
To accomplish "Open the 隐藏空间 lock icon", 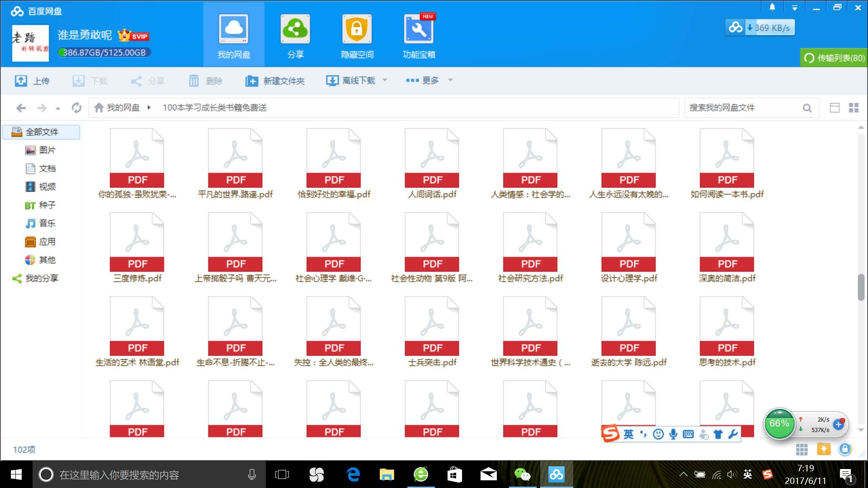I will 357,29.
